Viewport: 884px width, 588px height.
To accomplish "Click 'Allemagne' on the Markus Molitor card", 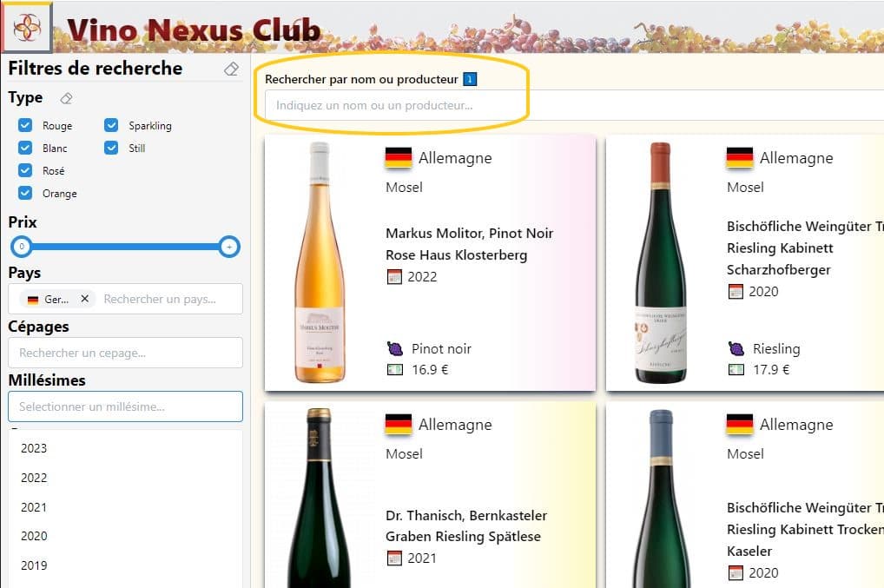I will point(455,158).
